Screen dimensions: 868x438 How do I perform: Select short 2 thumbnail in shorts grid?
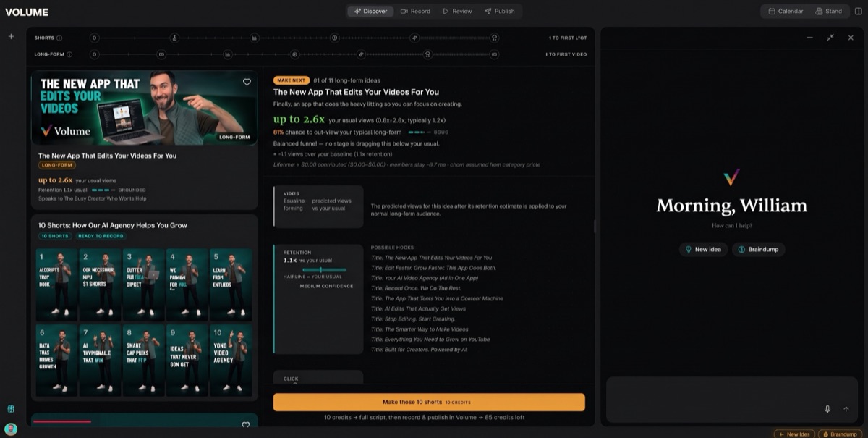coord(100,285)
